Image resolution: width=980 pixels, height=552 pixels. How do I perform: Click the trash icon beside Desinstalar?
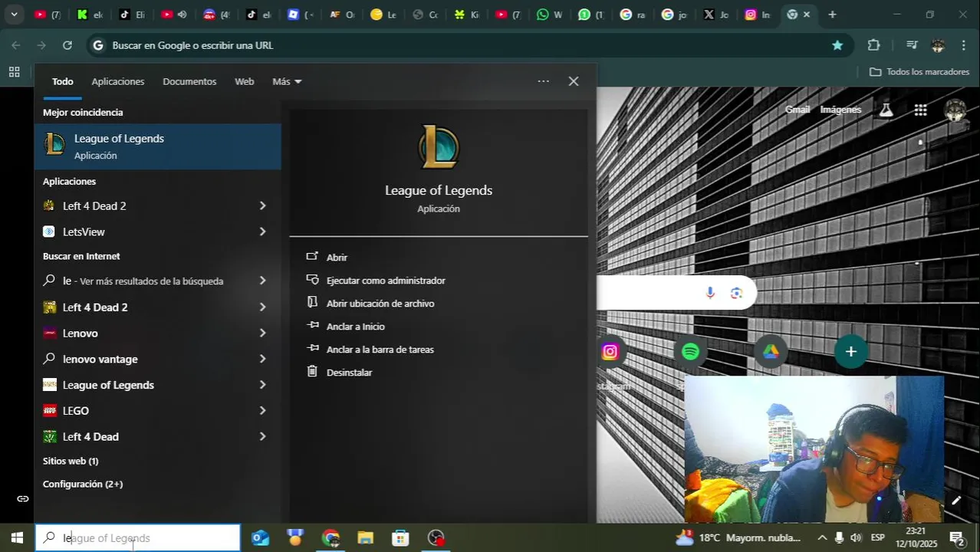[x=312, y=372]
